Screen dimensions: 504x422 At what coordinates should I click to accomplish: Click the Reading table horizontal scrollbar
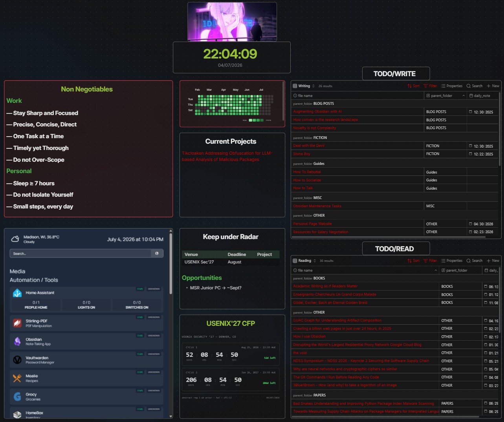386,417
